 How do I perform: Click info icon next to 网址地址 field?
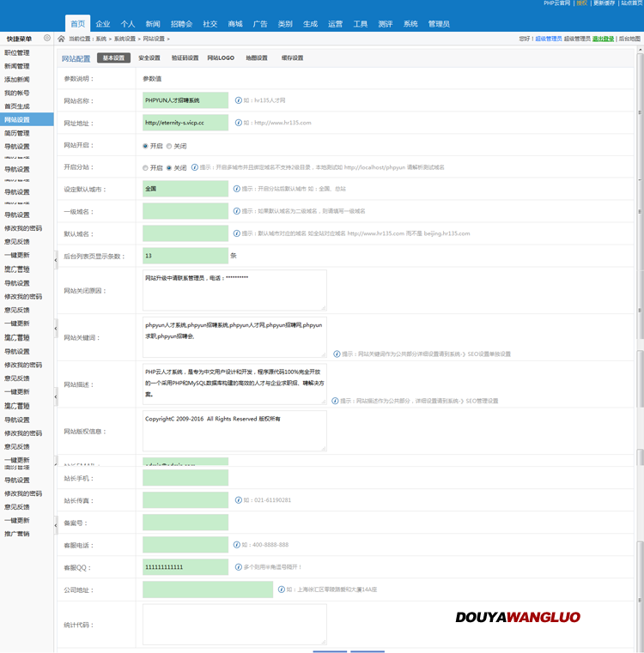point(239,123)
